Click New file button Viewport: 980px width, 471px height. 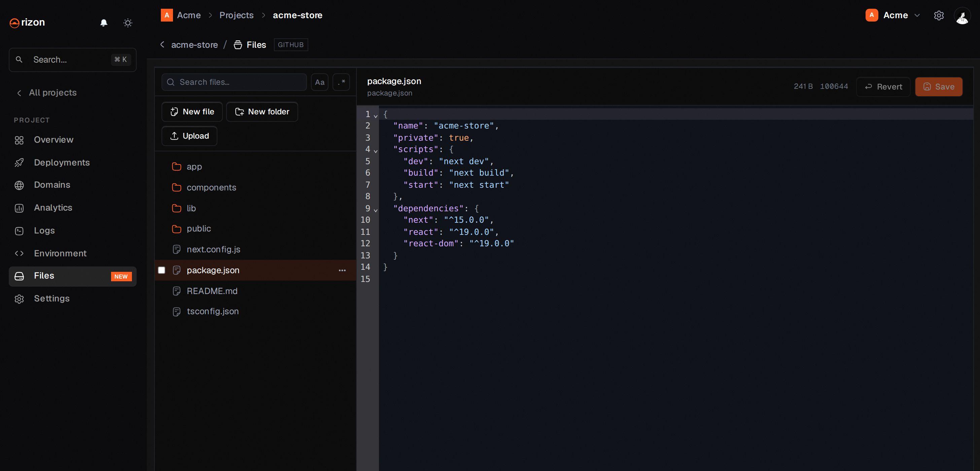click(192, 112)
